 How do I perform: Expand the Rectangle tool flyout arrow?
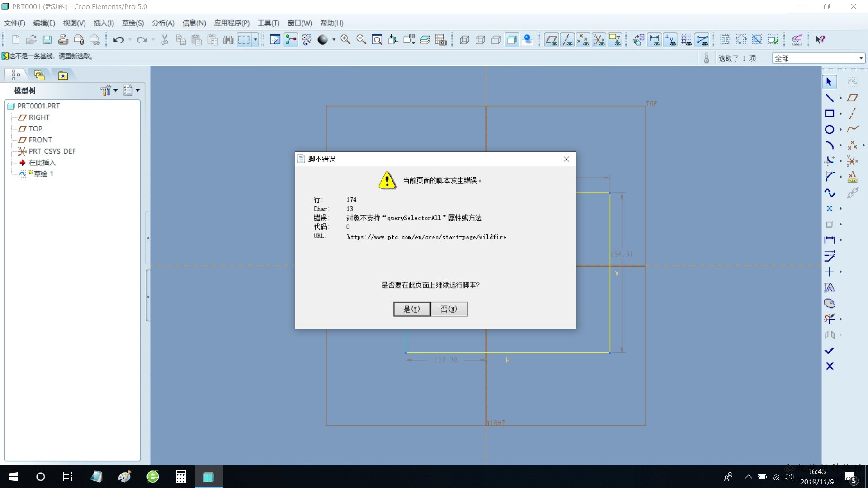pyautogui.click(x=840, y=114)
